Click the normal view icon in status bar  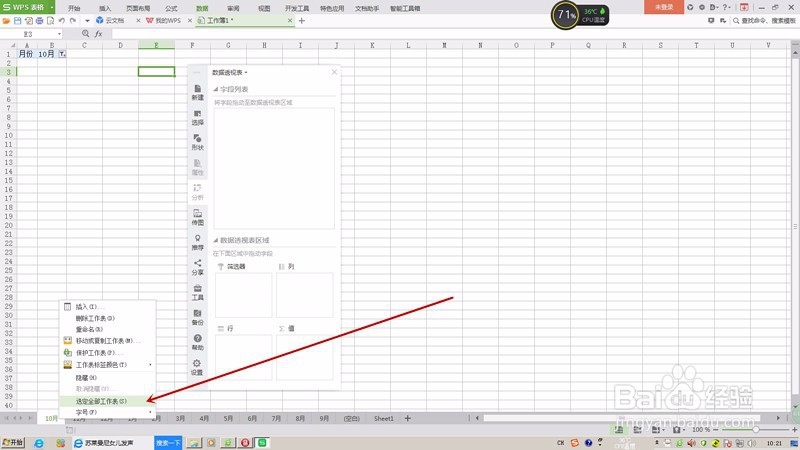point(619,430)
